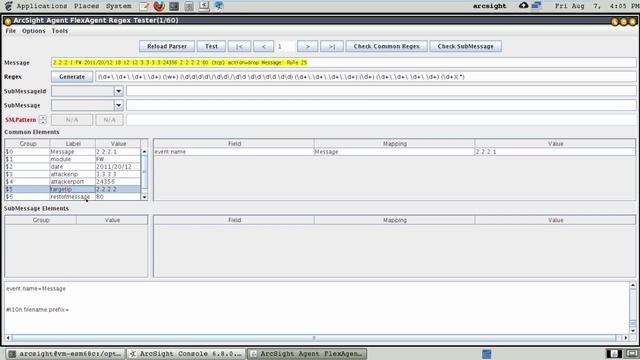Open the Tools menu

(x=60, y=31)
